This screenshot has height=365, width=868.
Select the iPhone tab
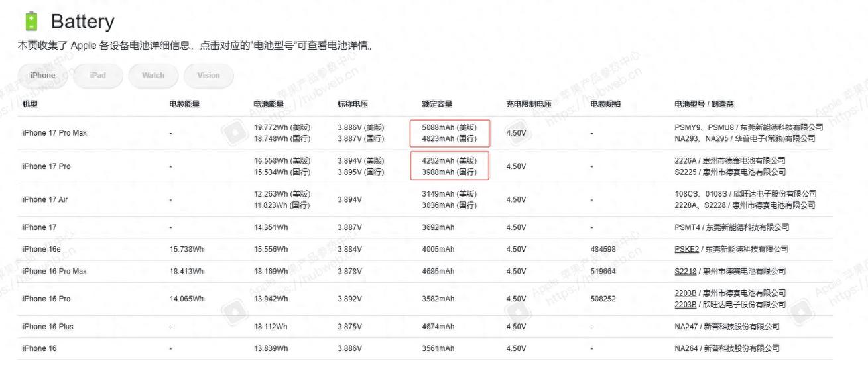click(x=42, y=76)
